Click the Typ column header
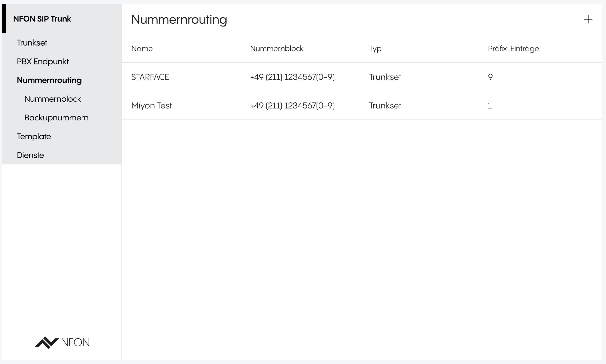Screen dimensions: 606x364 point(375,49)
